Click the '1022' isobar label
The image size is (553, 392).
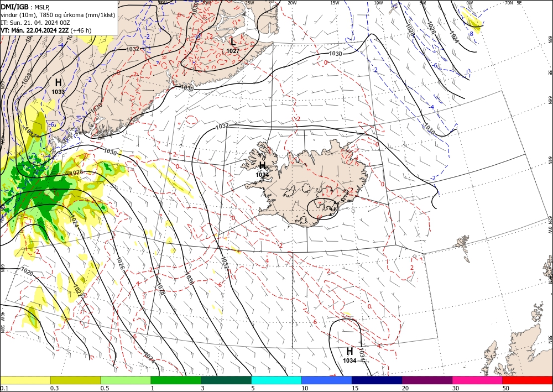pyautogui.click(x=77, y=290)
